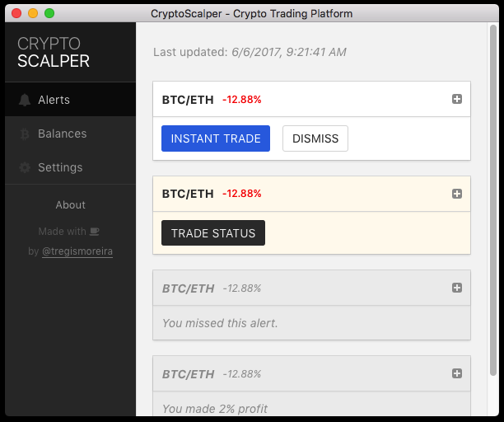The image size is (504, 422).
Task: Open the About page
Action: 70,205
